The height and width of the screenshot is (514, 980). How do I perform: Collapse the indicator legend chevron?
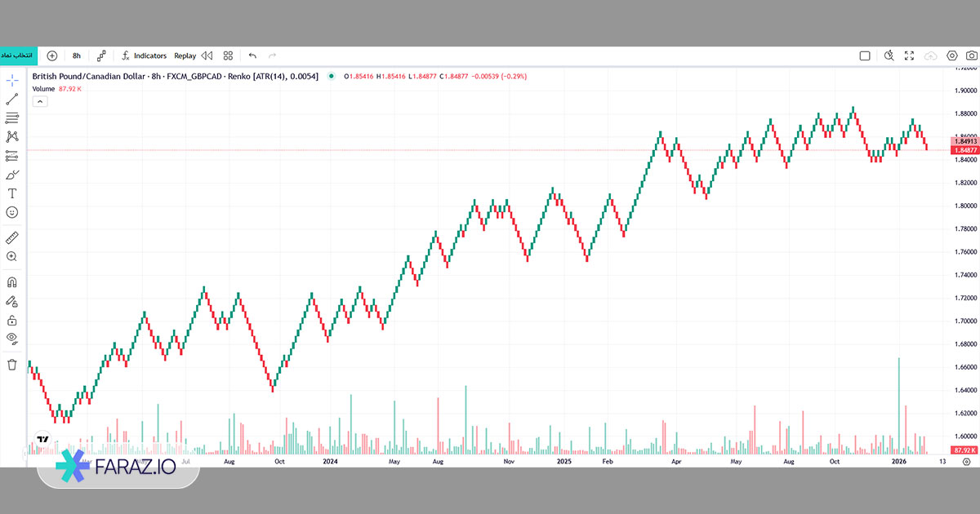point(40,101)
